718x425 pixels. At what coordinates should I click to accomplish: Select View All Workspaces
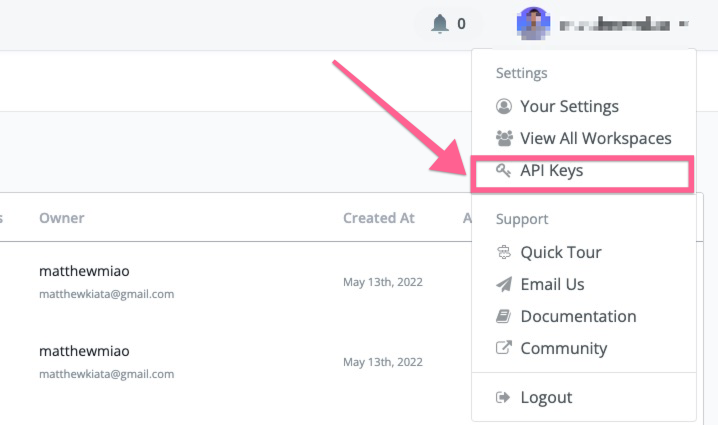pyautogui.click(x=596, y=138)
